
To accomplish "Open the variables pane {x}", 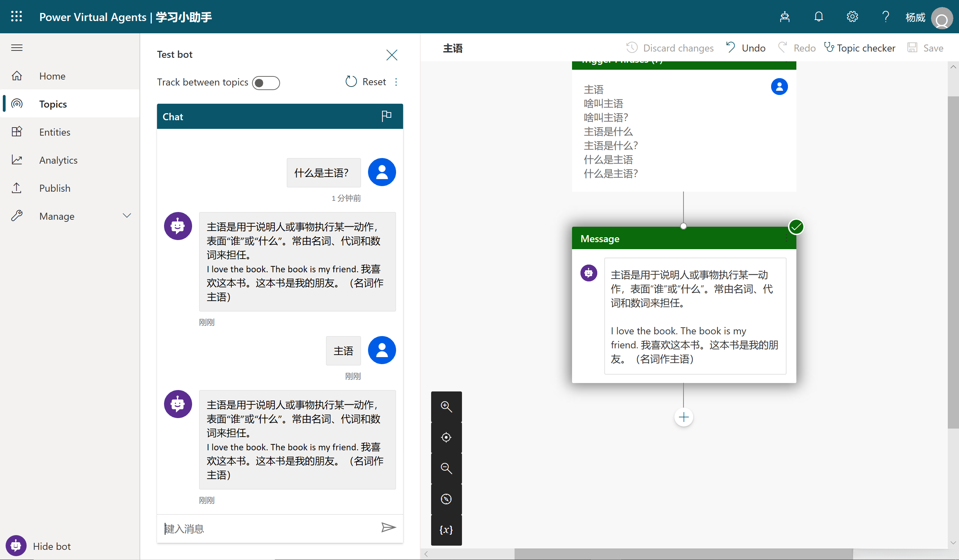I will (446, 530).
